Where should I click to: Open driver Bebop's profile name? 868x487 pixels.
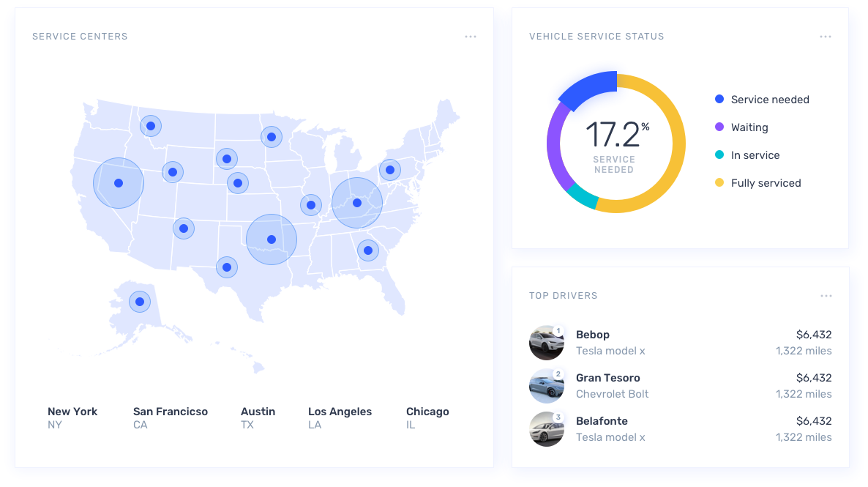(592, 335)
